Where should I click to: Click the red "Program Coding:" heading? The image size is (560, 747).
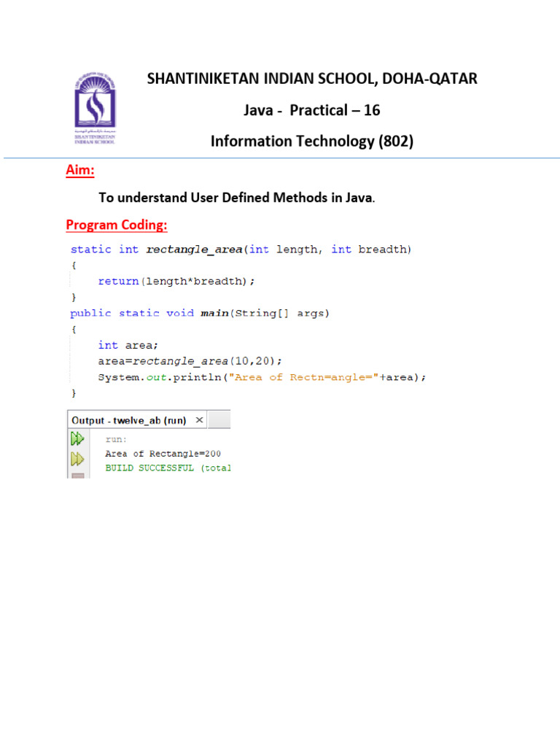(x=117, y=225)
